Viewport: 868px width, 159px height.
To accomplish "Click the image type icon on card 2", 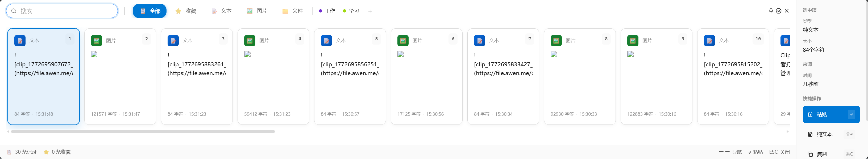I will click(97, 41).
